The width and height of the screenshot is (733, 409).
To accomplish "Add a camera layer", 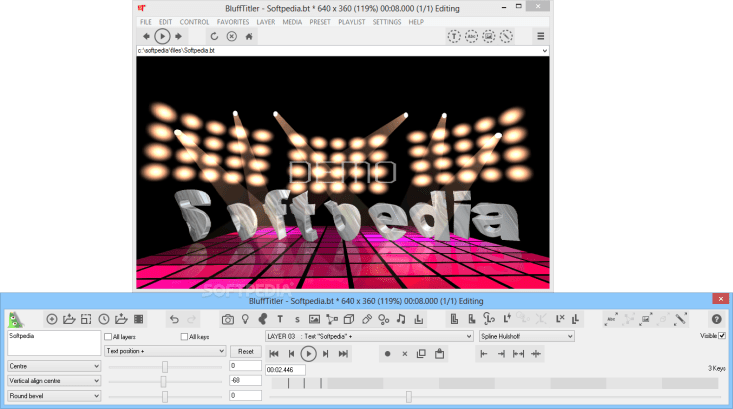I will pyautogui.click(x=228, y=319).
